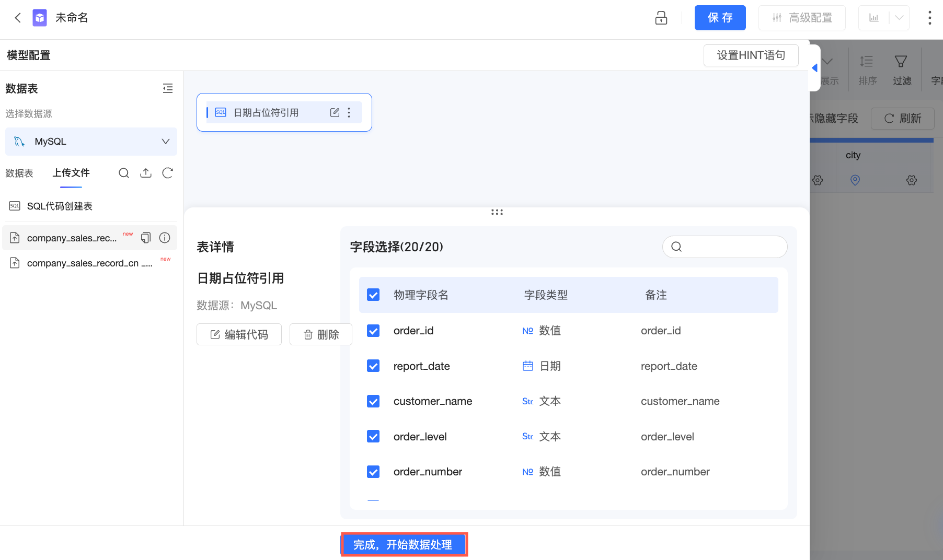This screenshot has height=560, width=943.
Task: Open the chart type icon button
Action: 874,18
